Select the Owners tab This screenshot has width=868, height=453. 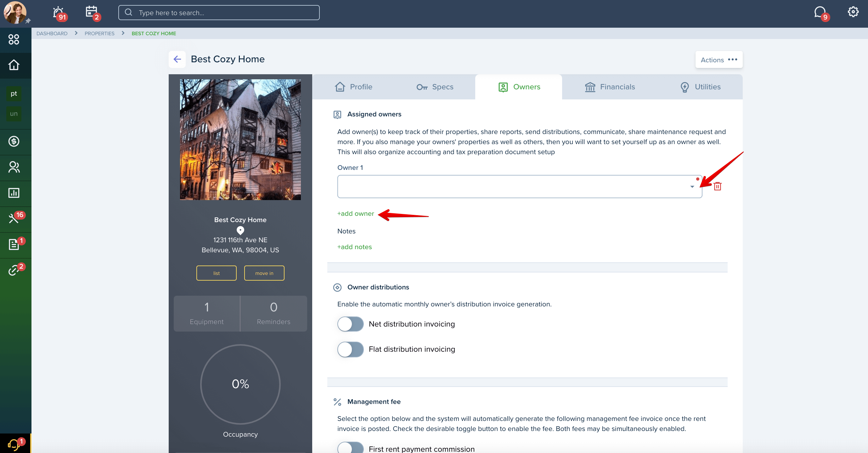519,87
